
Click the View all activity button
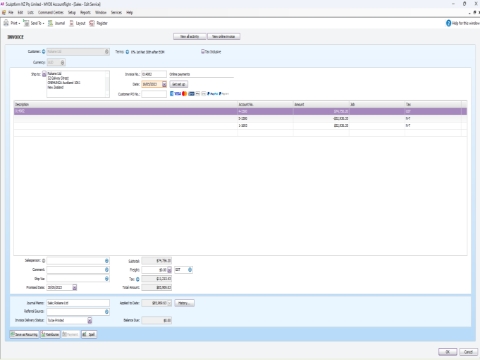pyautogui.click(x=190, y=36)
